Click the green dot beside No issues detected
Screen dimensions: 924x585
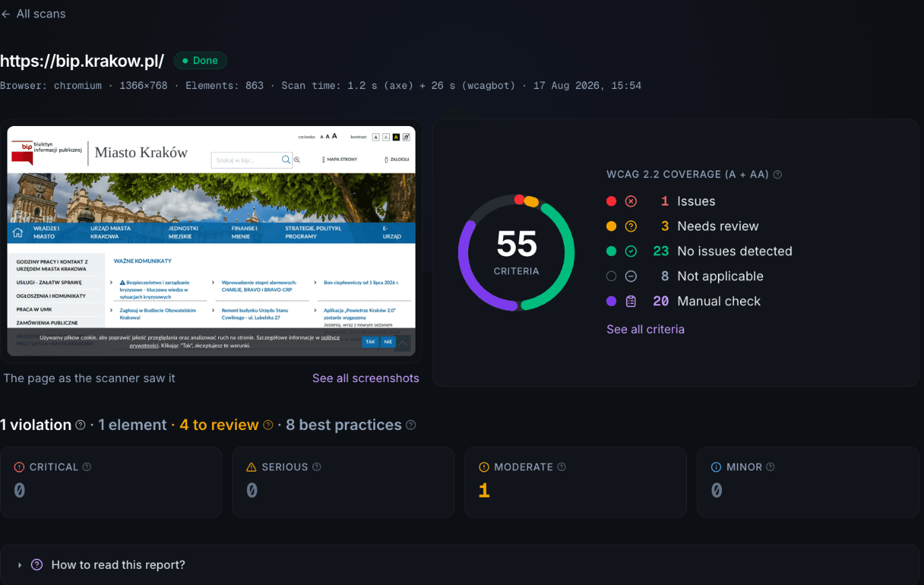pyautogui.click(x=612, y=251)
